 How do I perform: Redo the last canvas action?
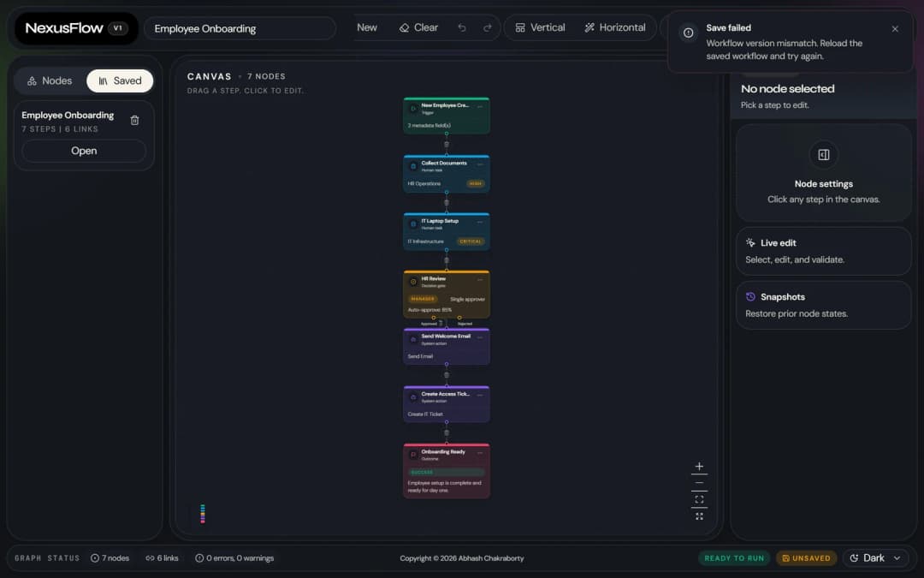coord(488,27)
